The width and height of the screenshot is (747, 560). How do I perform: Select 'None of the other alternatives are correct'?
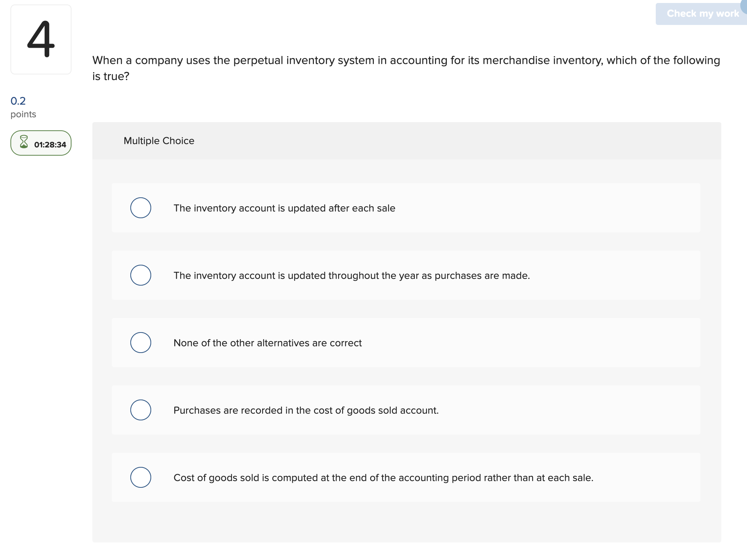tap(140, 343)
